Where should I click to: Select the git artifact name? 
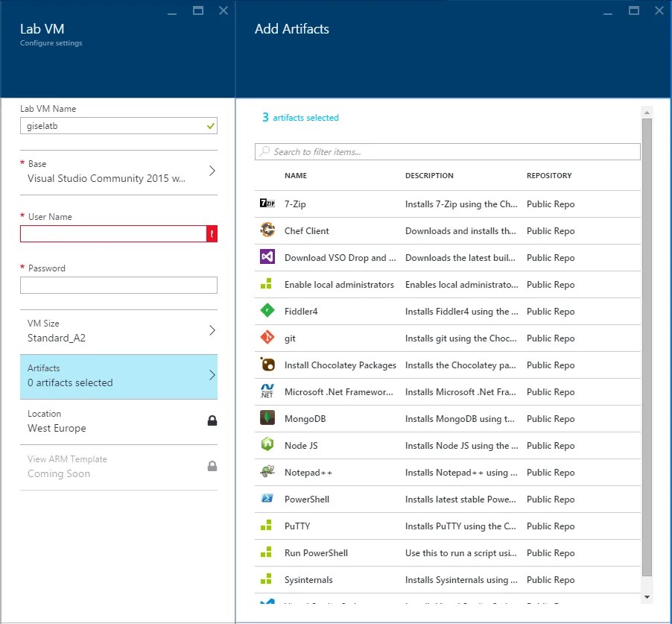point(290,338)
